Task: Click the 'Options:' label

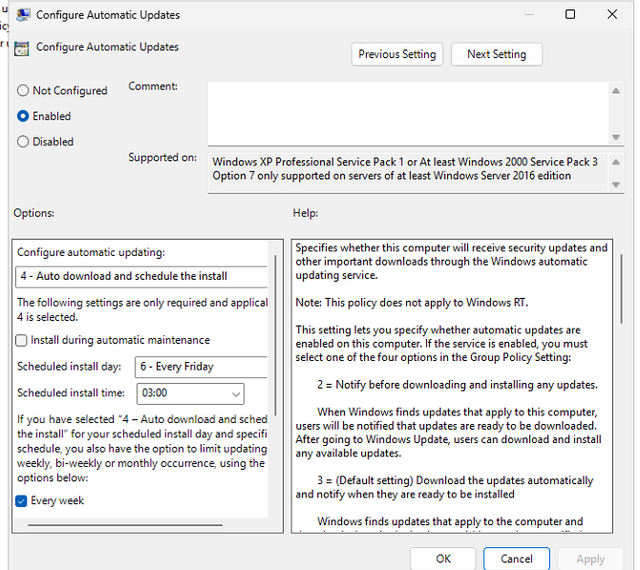Action: (x=34, y=213)
